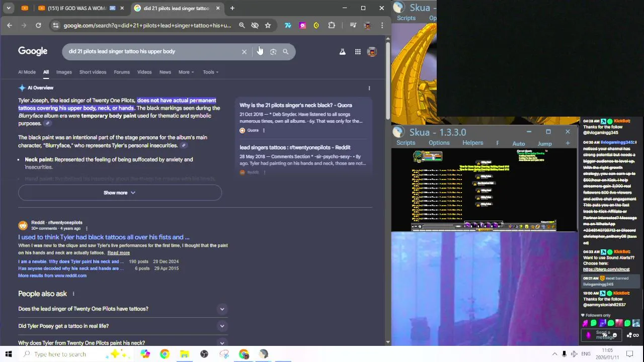Open the zoom magnifier icon in address bar

242,25
